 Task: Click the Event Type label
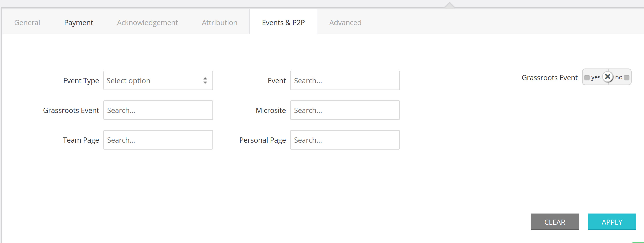tap(81, 81)
